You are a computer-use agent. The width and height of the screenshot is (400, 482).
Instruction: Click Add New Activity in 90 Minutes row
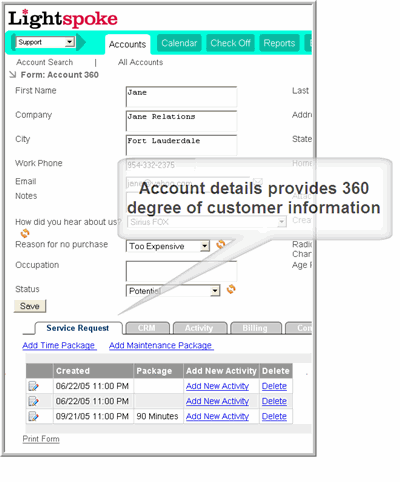pos(217,416)
